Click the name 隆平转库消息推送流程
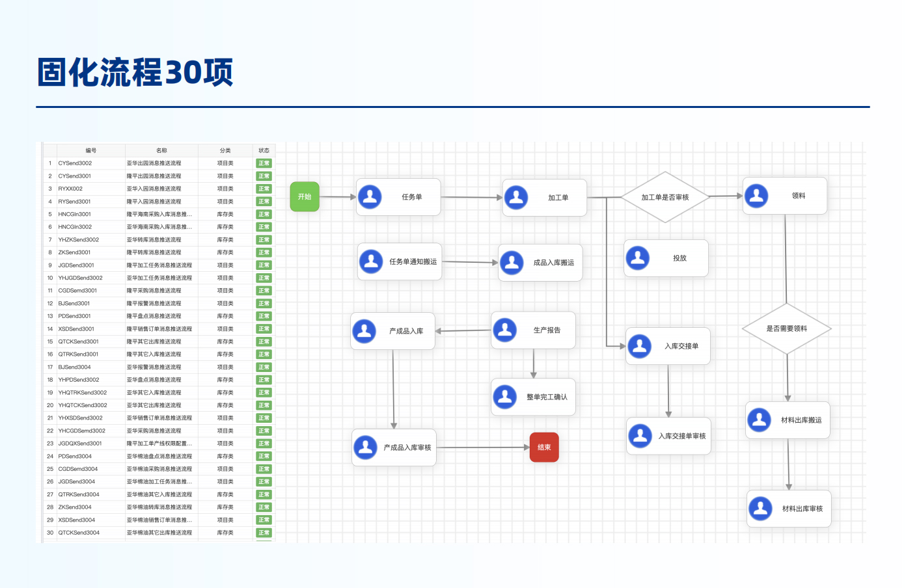 [x=154, y=252]
